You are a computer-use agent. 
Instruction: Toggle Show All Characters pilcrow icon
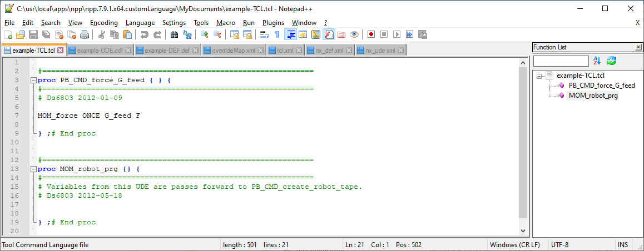277,34
